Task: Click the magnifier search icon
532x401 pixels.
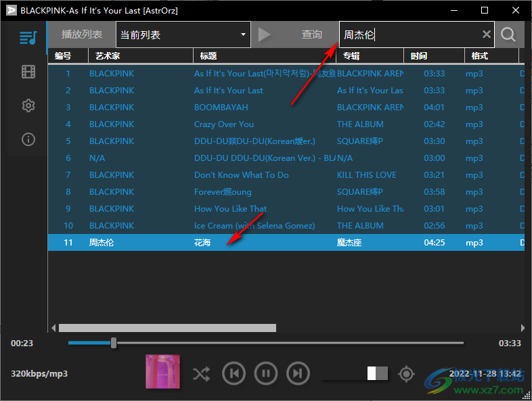Action: [508, 34]
